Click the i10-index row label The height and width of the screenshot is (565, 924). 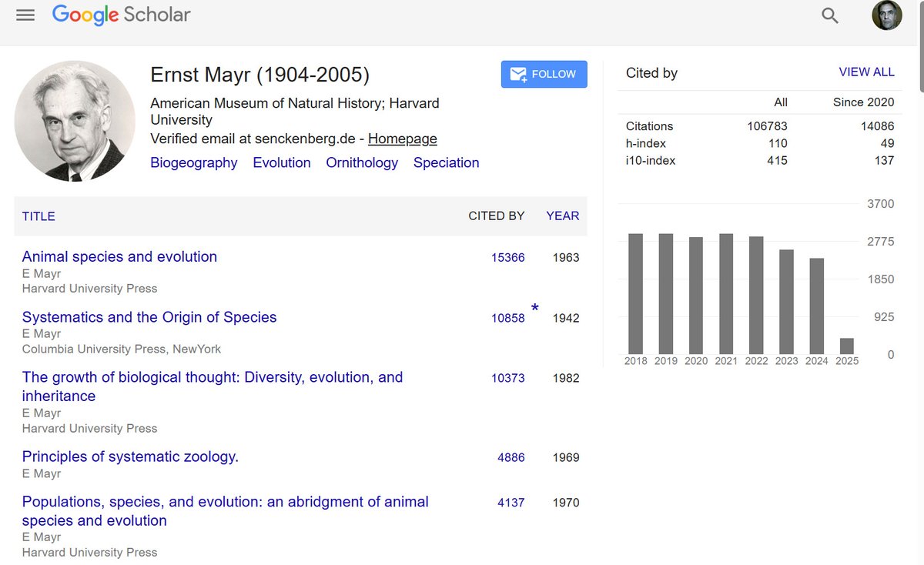click(651, 160)
